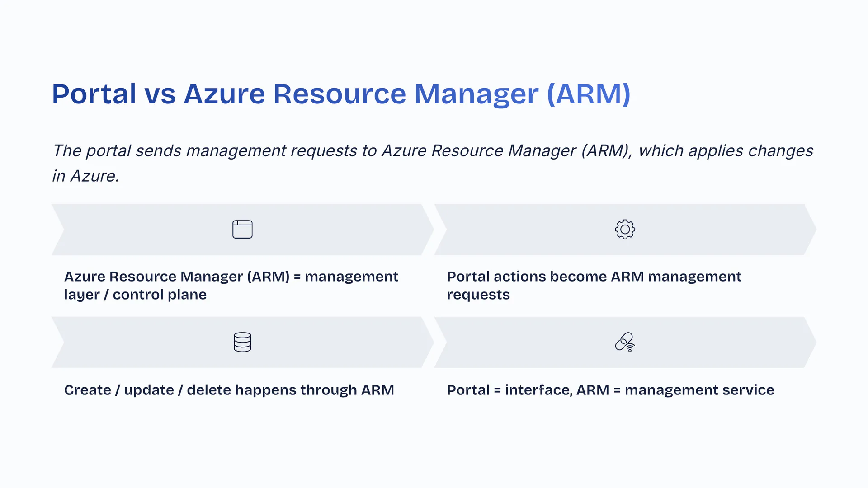Image resolution: width=868 pixels, height=488 pixels.
Task: Click right pointed tip of browser-icon banner
Action: click(x=429, y=230)
